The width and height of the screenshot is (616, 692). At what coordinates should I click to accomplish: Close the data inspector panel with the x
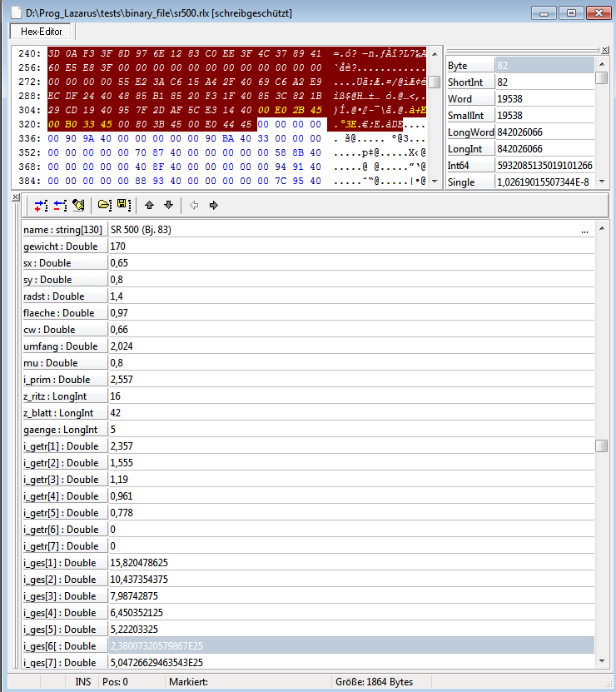point(605,50)
